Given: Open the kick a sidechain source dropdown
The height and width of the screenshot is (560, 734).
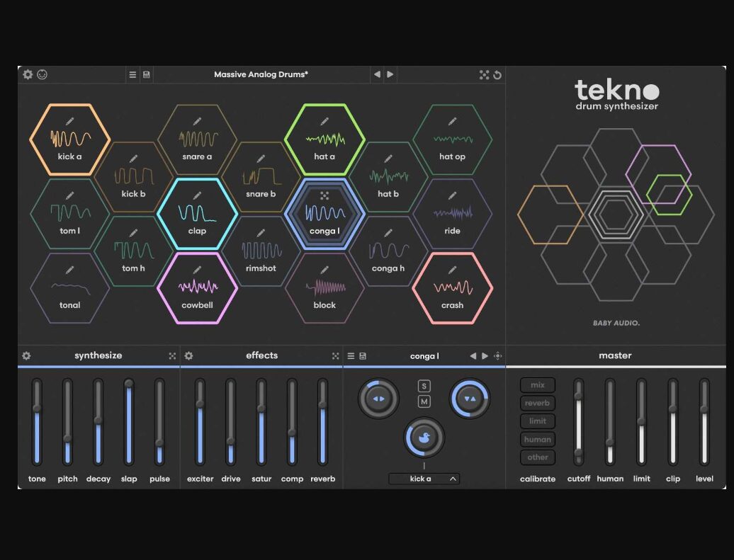Looking at the screenshot, I should point(424,479).
